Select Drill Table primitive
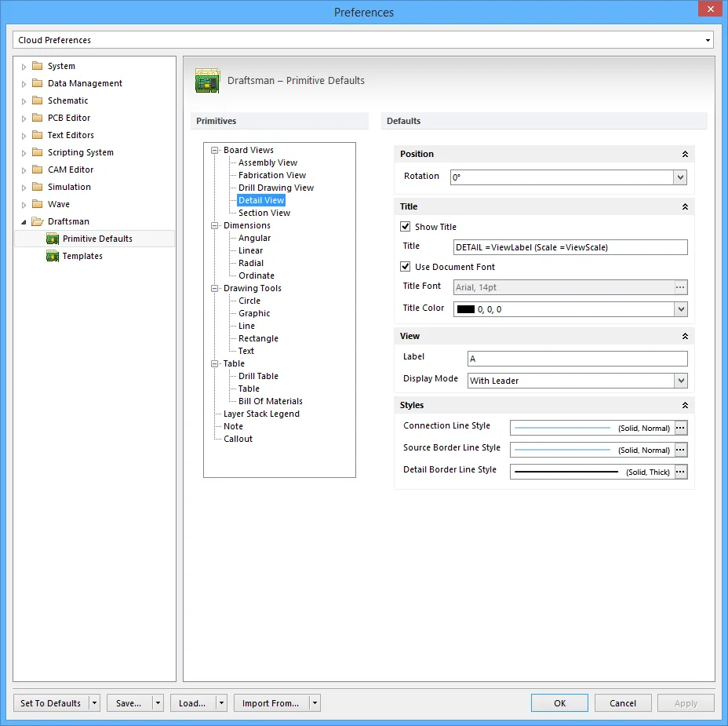 (258, 376)
